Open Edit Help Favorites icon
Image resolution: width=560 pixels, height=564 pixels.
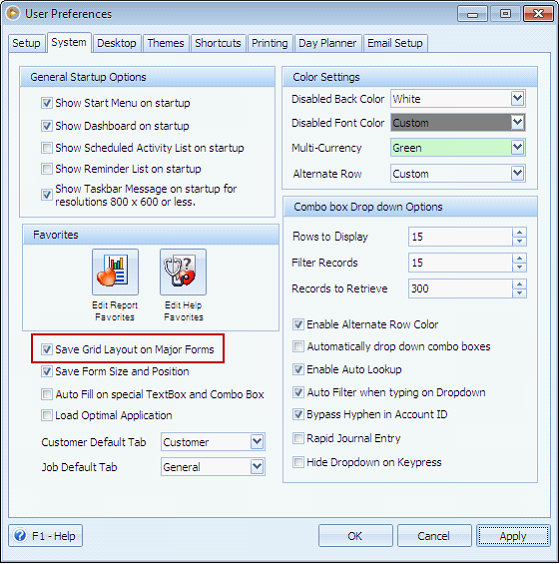coord(183,272)
